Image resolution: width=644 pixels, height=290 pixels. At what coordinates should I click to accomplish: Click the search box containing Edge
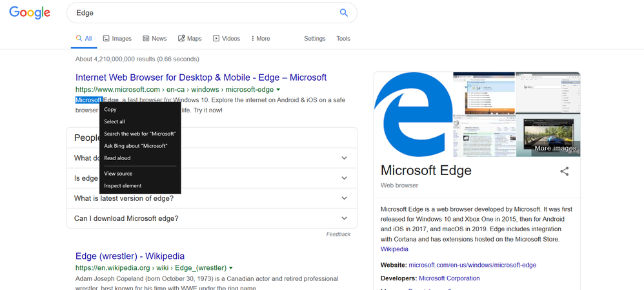212,13
